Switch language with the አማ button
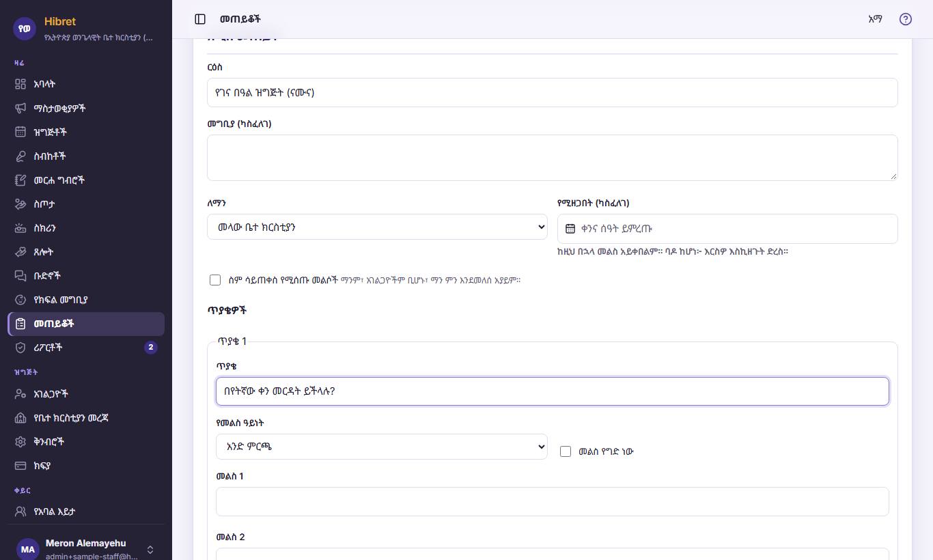The width and height of the screenshot is (933, 560). coord(875,19)
